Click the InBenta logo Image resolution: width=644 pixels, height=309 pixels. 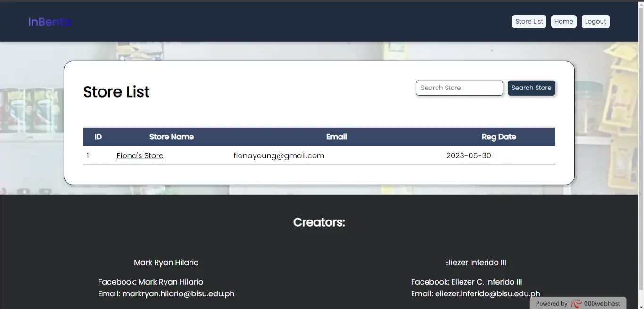click(x=50, y=22)
